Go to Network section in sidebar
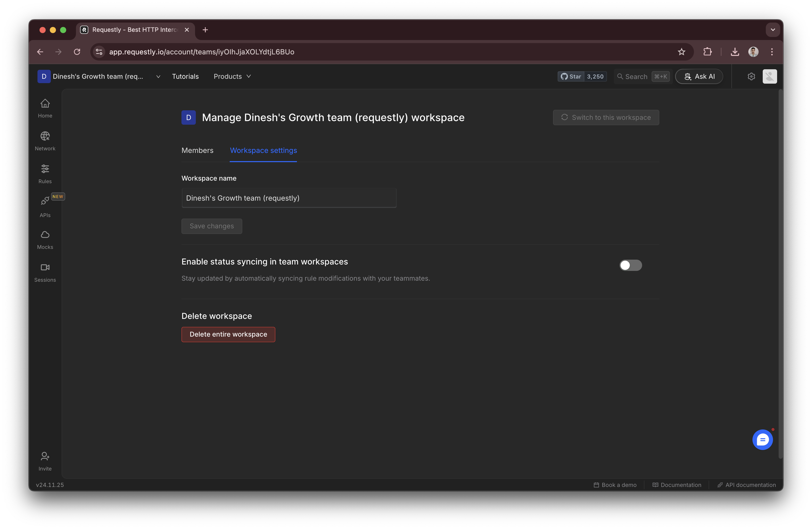The width and height of the screenshot is (812, 529). click(x=45, y=141)
